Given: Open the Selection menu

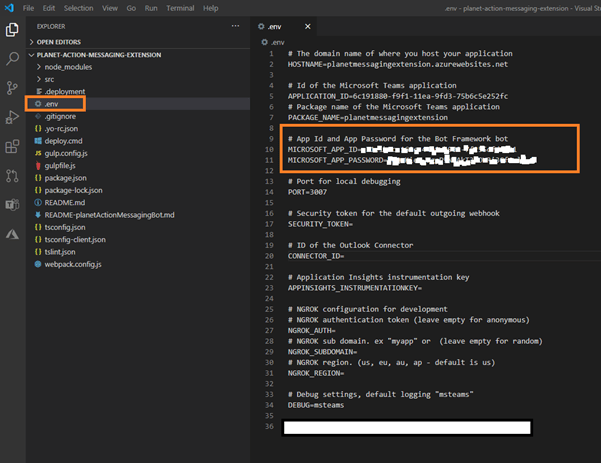Looking at the screenshot, I should (x=78, y=8).
